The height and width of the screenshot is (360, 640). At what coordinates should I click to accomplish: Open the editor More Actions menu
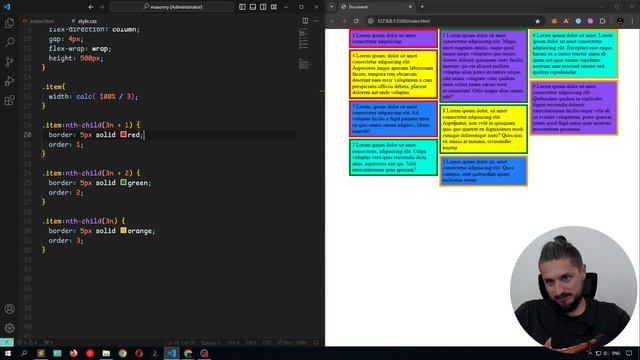(x=316, y=21)
